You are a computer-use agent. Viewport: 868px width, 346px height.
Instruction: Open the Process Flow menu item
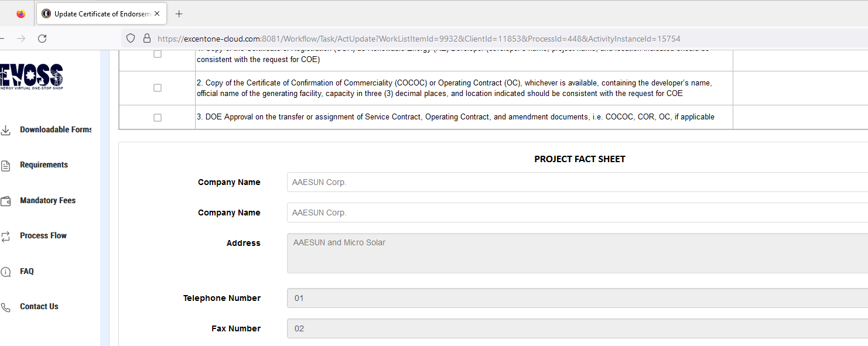click(x=43, y=235)
